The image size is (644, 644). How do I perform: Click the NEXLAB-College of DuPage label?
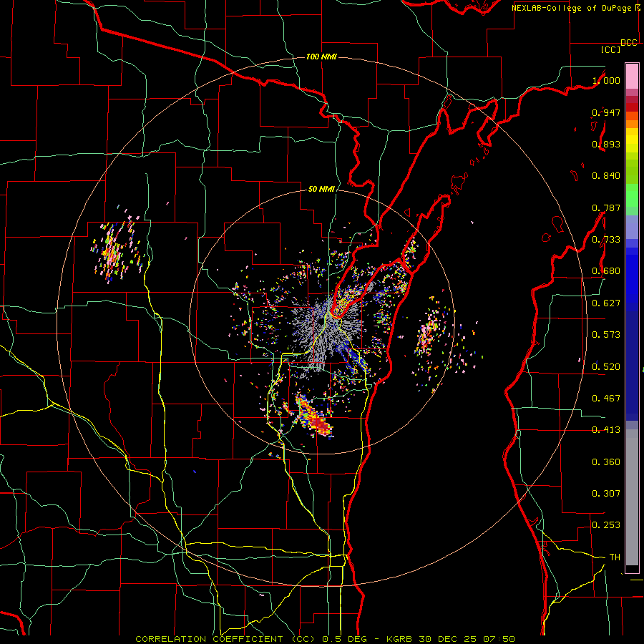click(572, 8)
